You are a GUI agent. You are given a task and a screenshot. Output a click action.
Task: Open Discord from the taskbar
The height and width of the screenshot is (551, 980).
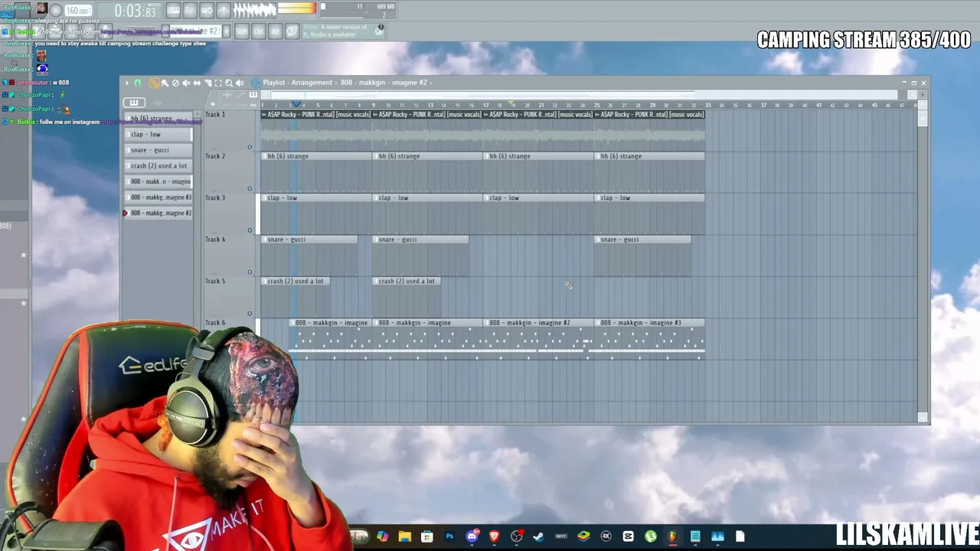click(472, 536)
